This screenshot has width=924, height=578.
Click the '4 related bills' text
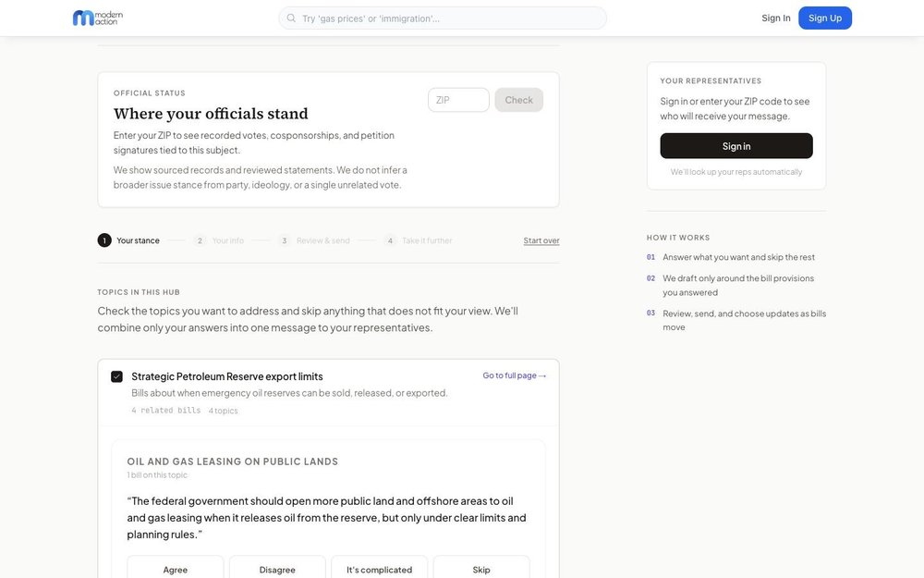point(165,410)
